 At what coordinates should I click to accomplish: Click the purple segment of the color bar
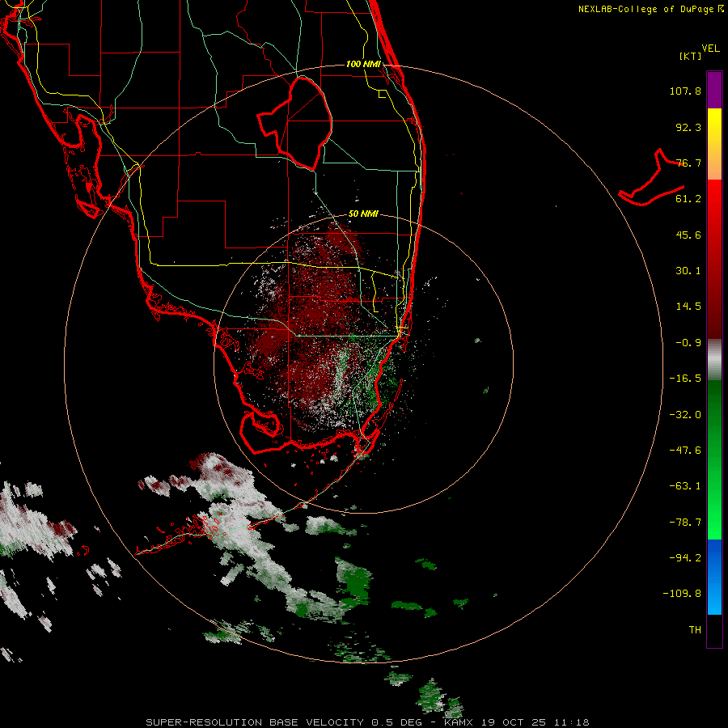[714, 90]
